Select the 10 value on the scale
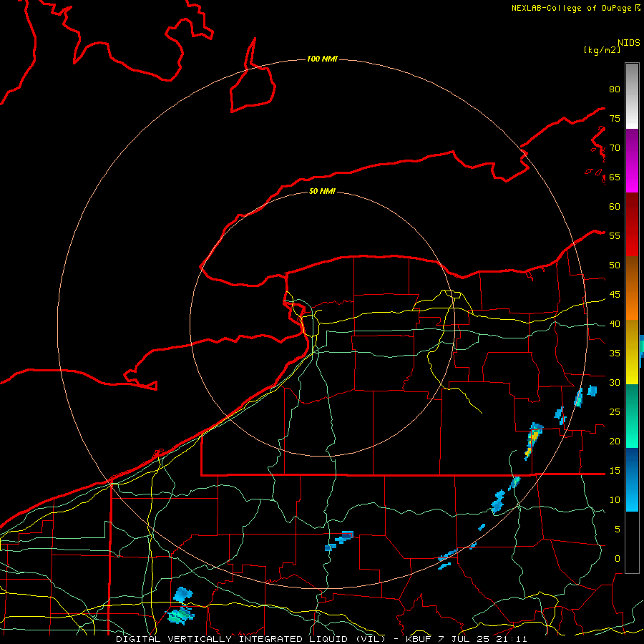This screenshot has height=644, width=644. [615, 500]
